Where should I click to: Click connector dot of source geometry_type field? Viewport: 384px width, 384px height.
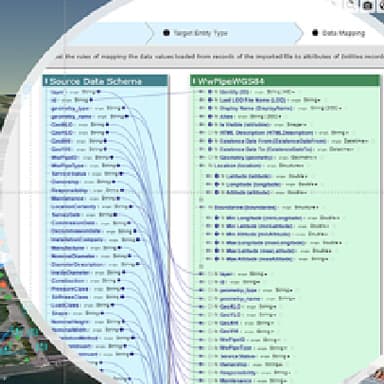click(x=123, y=108)
